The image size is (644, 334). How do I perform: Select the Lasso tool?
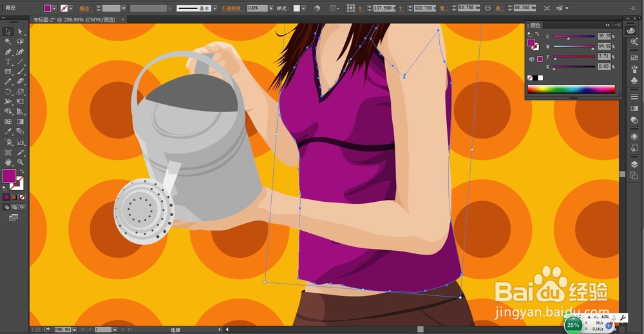click(20, 41)
